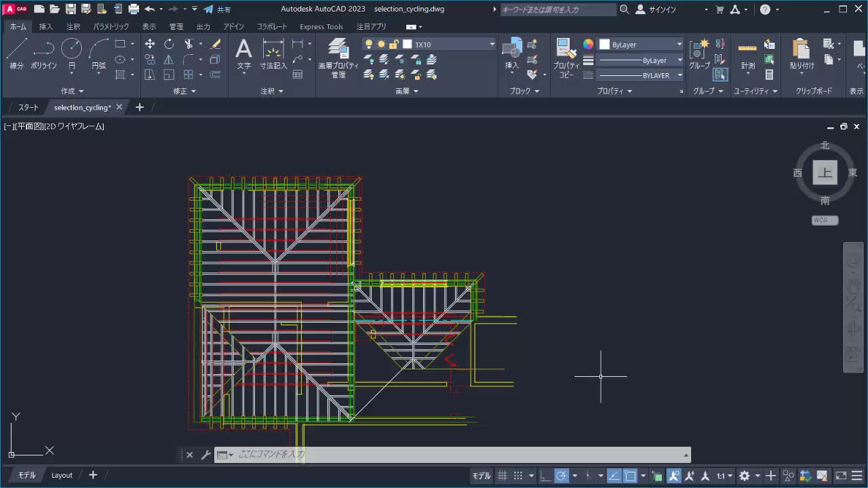868x488 pixels.
Task: Toggle ortho mode in status bar
Action: point(545,476)
